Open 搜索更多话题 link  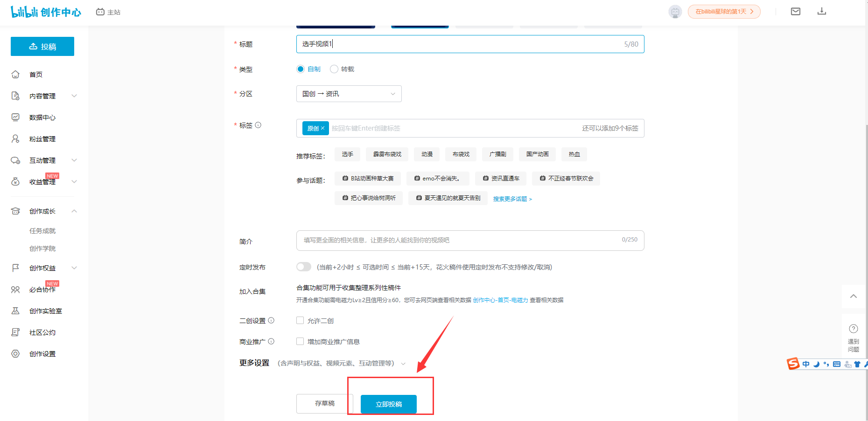tap(512, 199)
